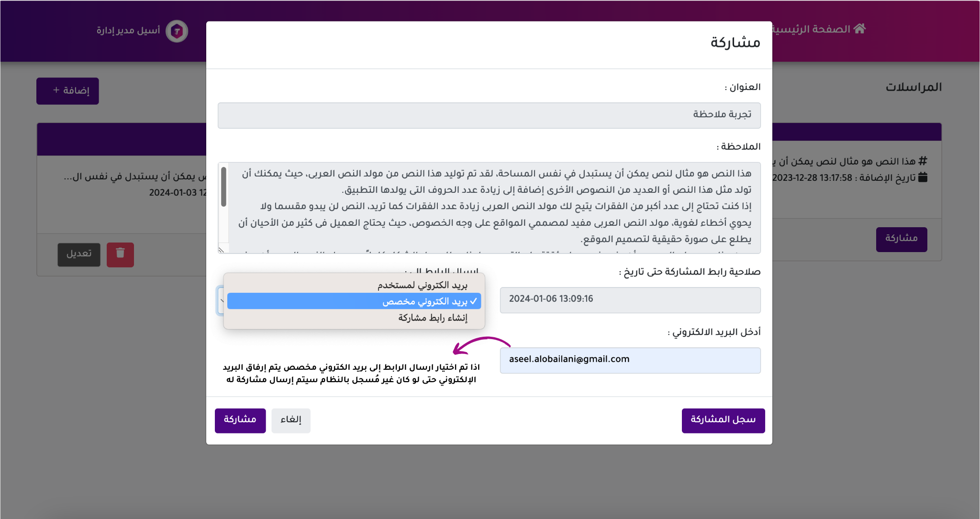Image resolution: width=980 pixels, height=519 pixels.
Task: Click the تجربة ملاحظة title field
Action: tap(489, 115)
